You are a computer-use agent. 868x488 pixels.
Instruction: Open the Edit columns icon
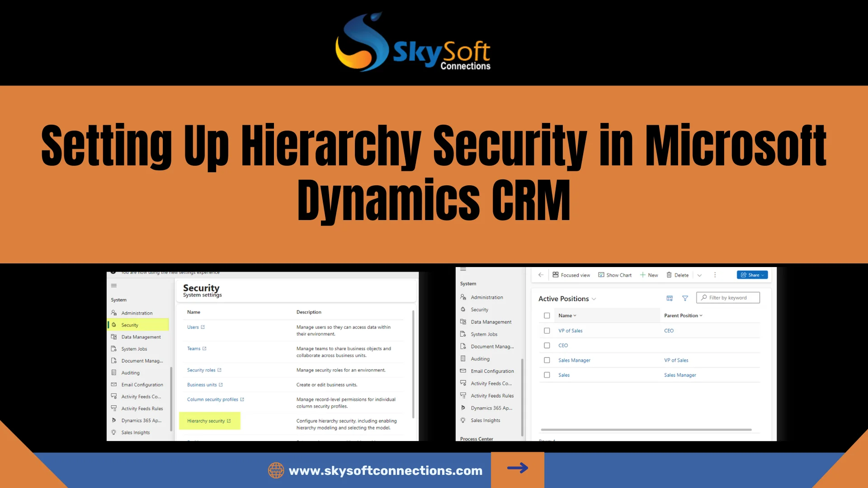670,298
